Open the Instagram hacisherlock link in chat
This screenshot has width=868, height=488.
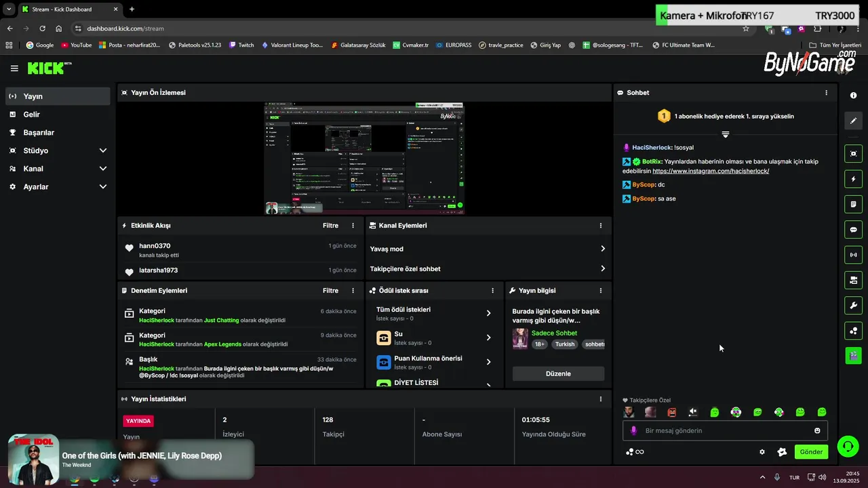[x=711, y=171]
